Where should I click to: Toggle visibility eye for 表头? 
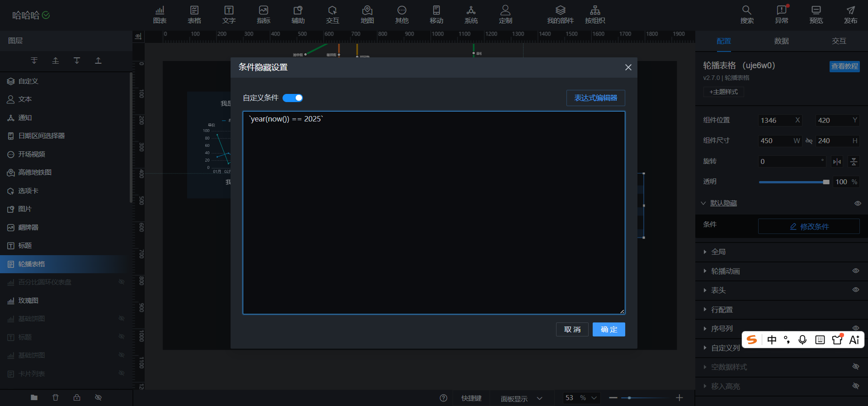pos(856,290)
